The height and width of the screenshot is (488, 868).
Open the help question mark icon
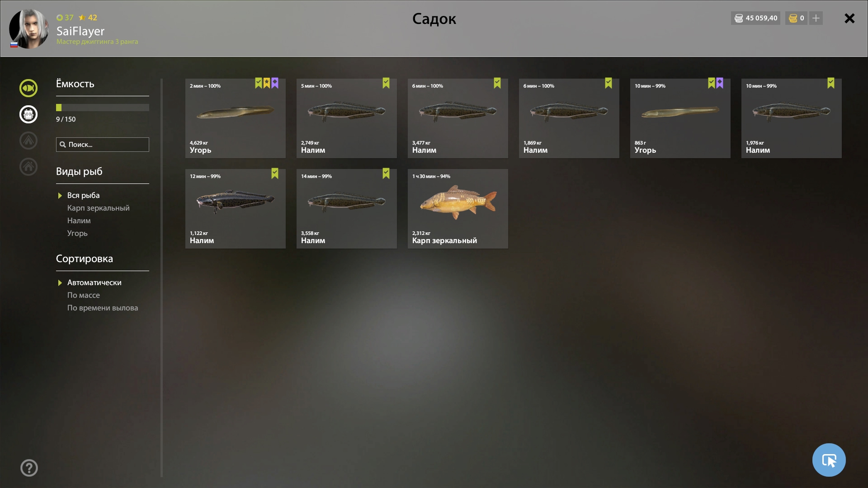coord(29,468)
